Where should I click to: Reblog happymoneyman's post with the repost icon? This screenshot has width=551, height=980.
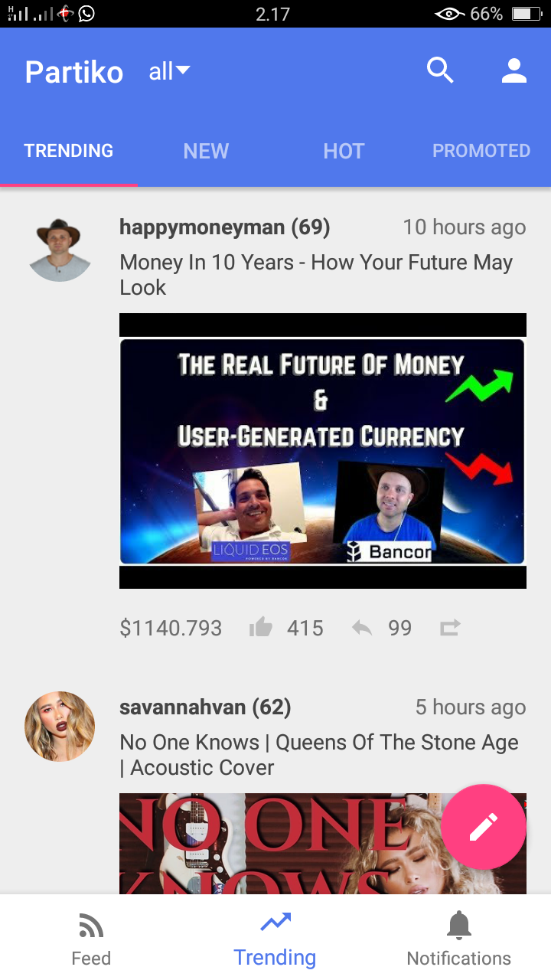point(450,629)
